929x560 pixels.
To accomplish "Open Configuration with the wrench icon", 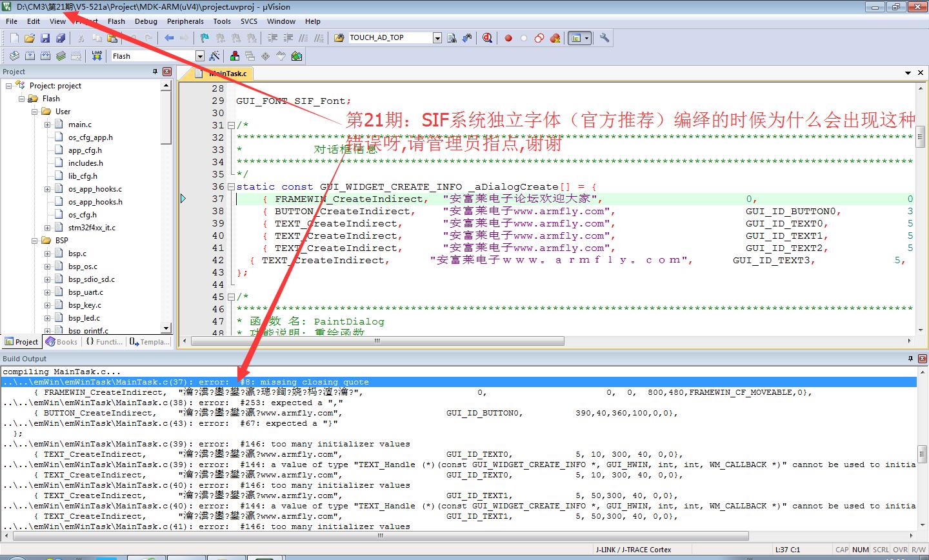I will coord(604,38).
